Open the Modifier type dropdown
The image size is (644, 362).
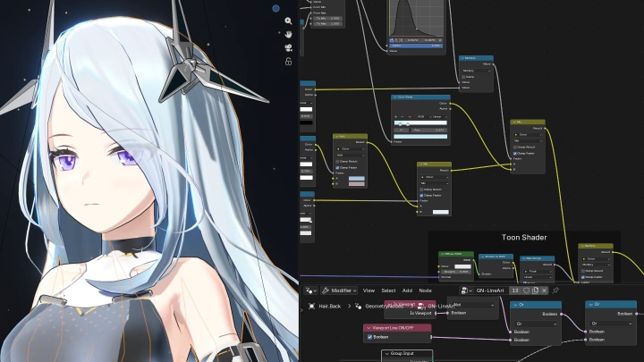pyautogui.click(x=339, y=290)
